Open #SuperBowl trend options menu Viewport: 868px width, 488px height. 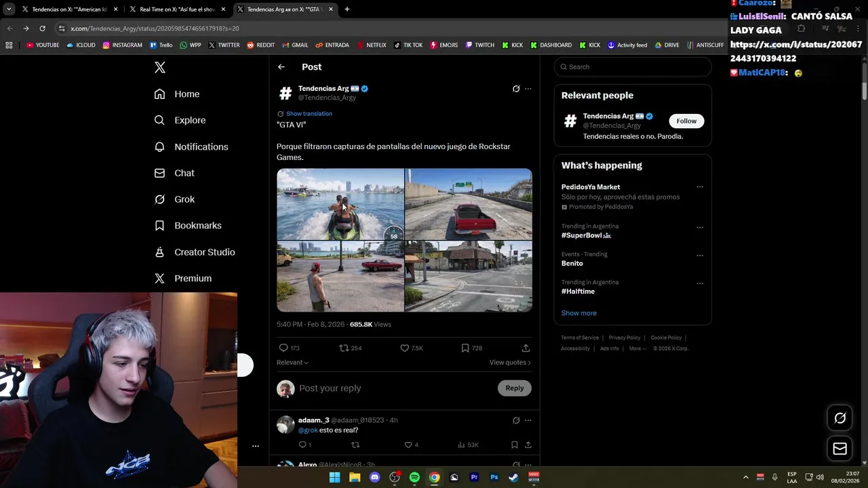click(x=700, y=227)
